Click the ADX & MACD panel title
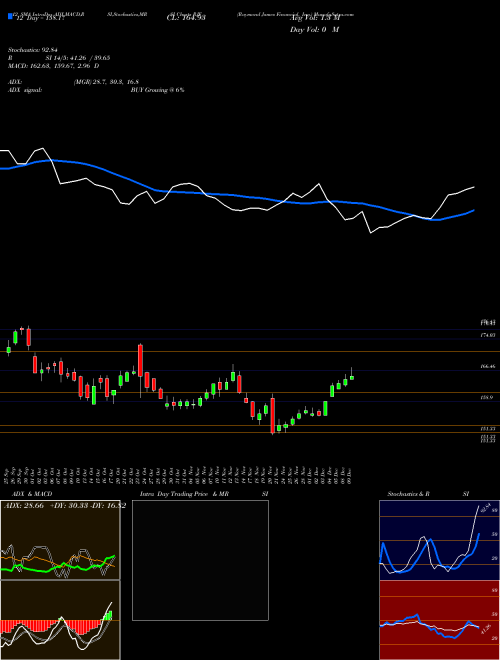The width and height of the screenshot is (500, 660). [x=32, y=494]
